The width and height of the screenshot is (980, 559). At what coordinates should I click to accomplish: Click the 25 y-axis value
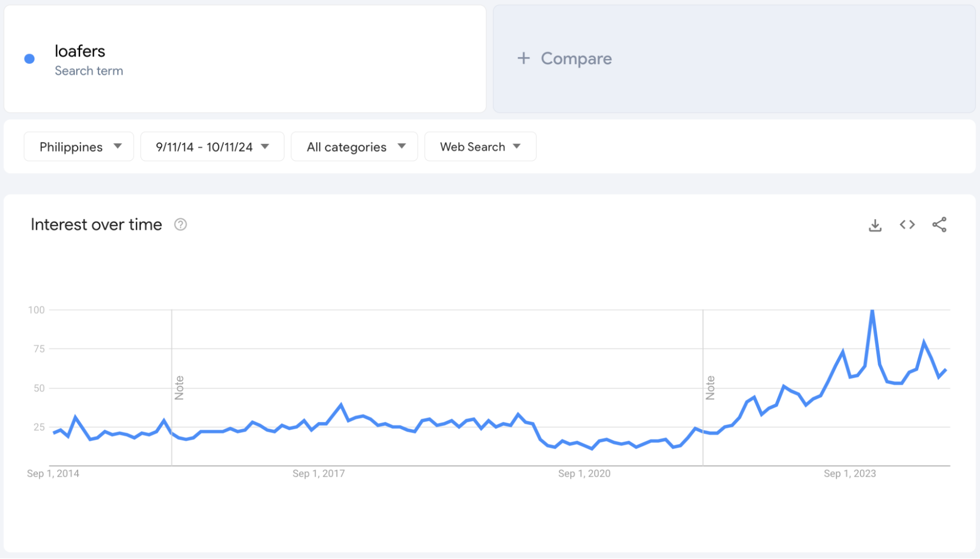click(39, 427)
